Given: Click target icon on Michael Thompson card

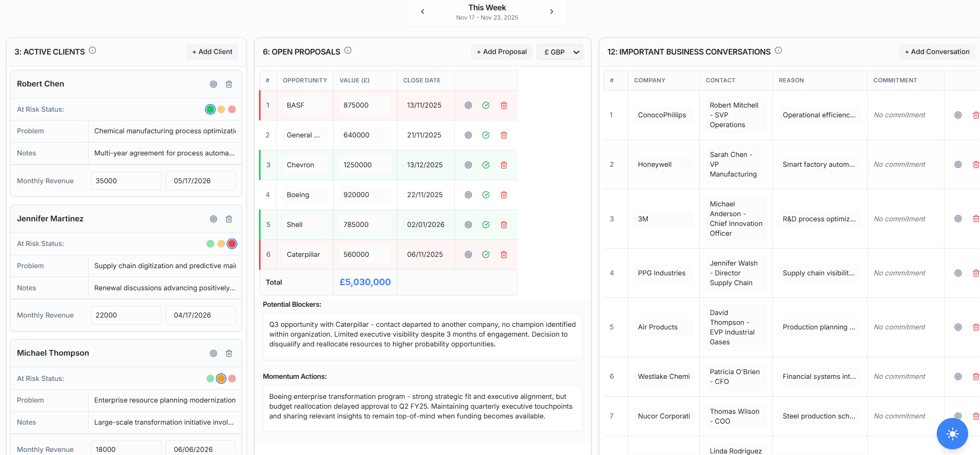Looking at the screenshot, I should [213, 354].
